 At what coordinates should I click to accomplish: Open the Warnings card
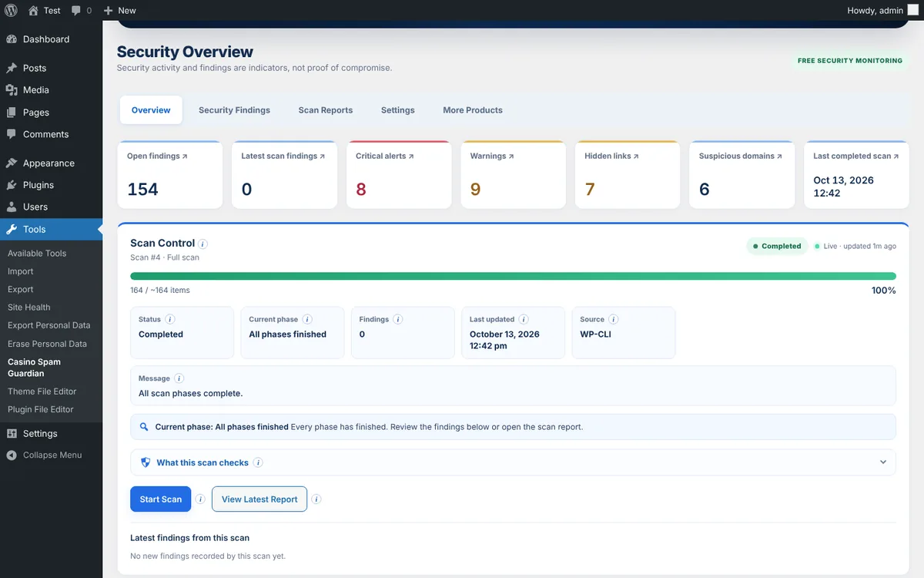513,175
